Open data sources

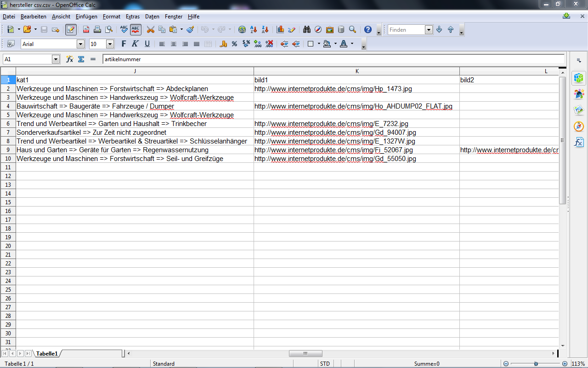(341, 29)
